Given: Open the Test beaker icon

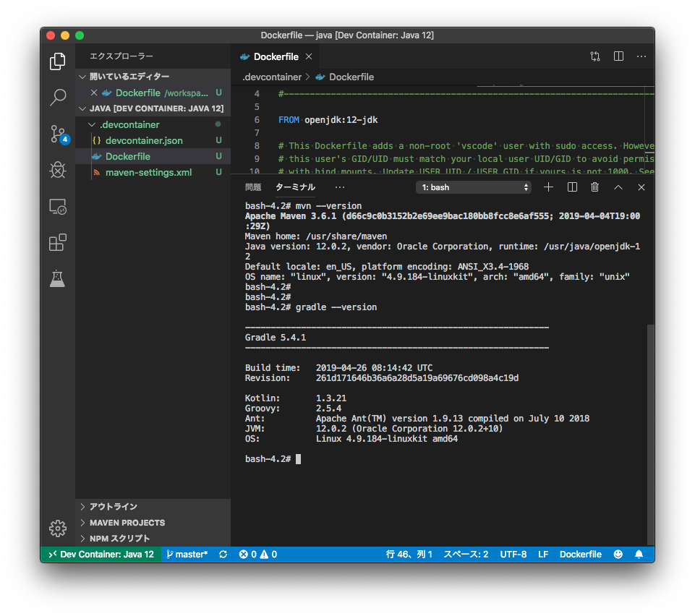Looking at the screenshot, I should [58, 279].
